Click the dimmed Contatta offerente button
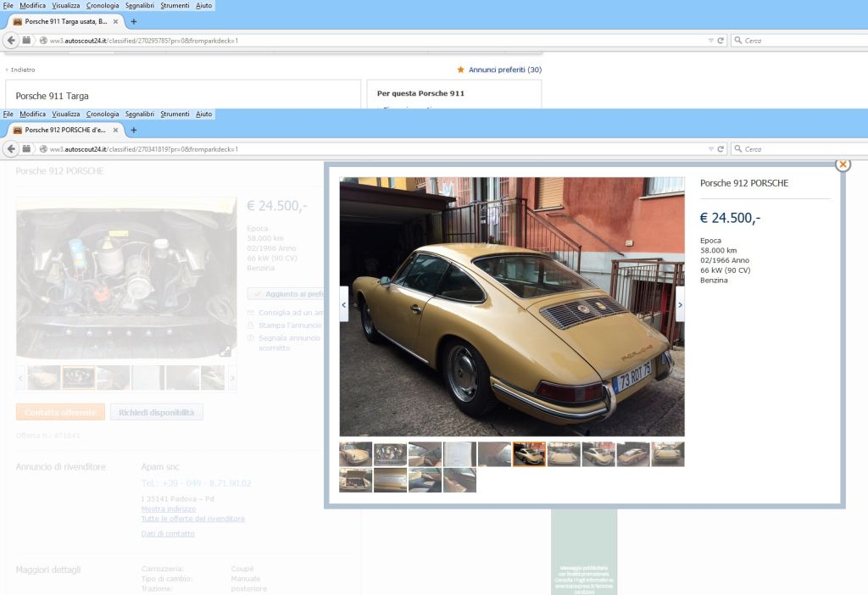 (x=60, y=413)
